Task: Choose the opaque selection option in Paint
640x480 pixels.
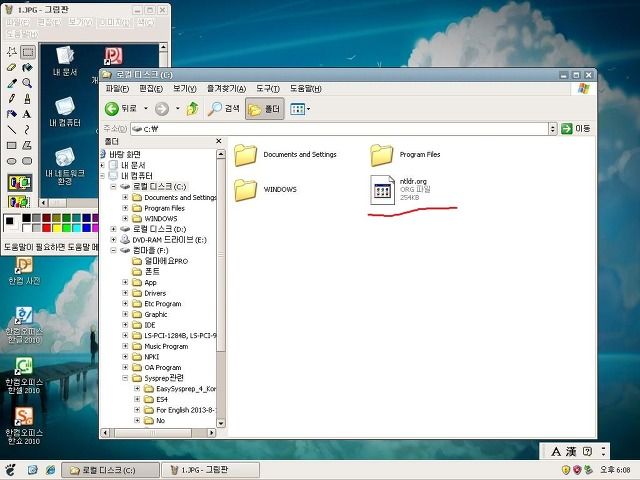Action: pyautogui.click(x=19, y=182)
